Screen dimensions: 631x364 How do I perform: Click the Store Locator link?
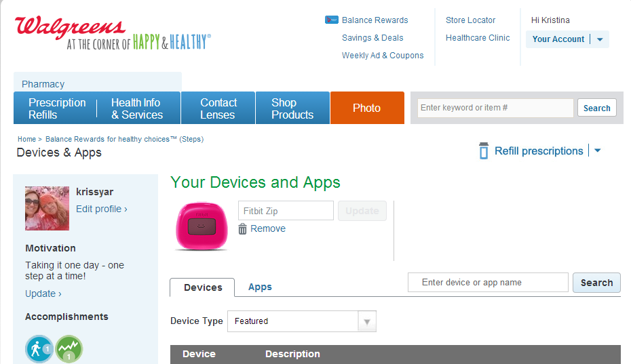pos(470,20)
